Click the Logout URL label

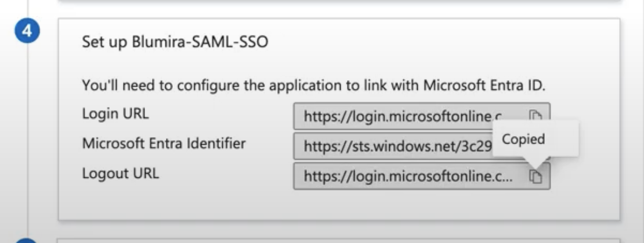[x=120, y=173]
